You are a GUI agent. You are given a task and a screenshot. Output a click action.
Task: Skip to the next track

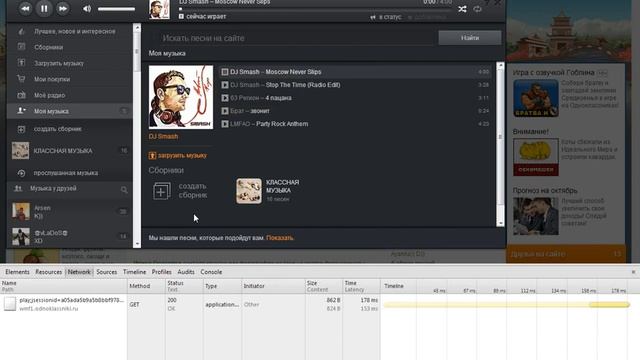tap(62, 9)
